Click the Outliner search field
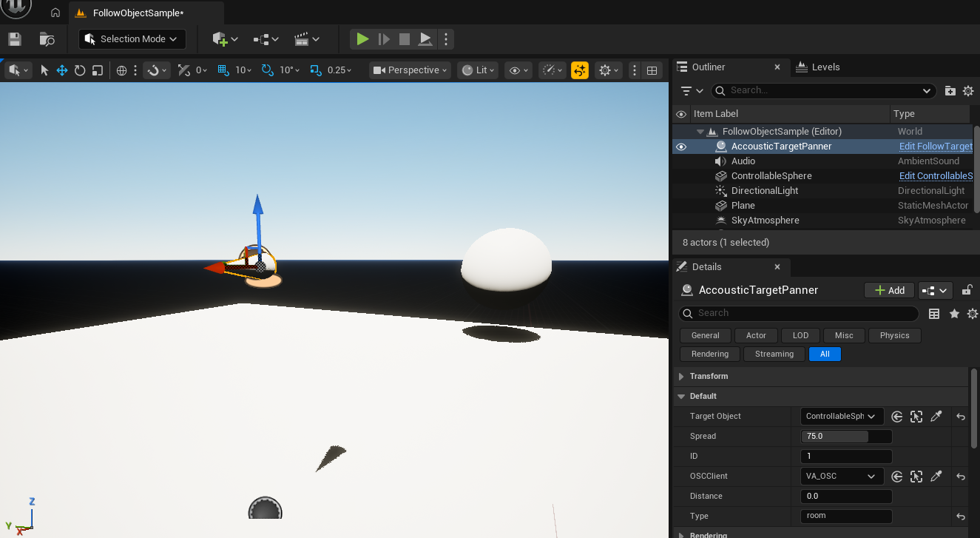980x538 pixels. pyautogui.click(x=823, y=90)
